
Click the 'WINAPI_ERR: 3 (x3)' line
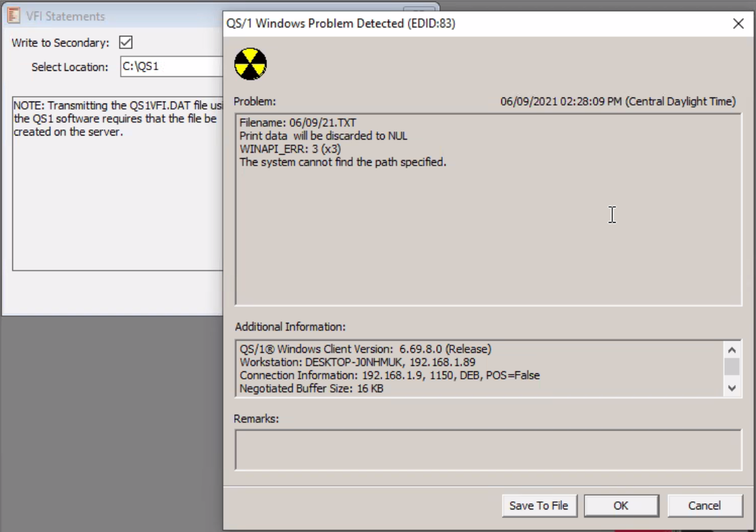tap(289, 148)
